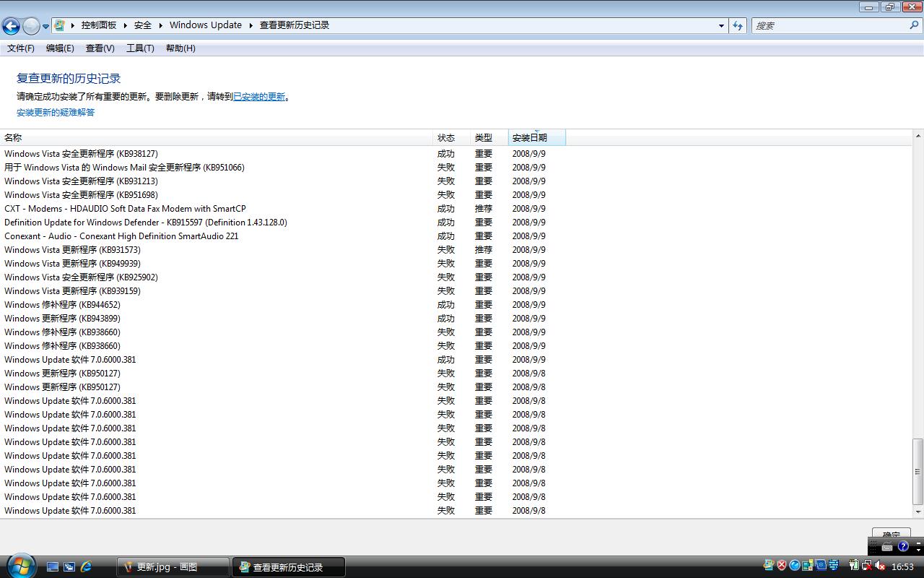Expand the breadcrumb arrow after Windows Update

coord(251,25)
